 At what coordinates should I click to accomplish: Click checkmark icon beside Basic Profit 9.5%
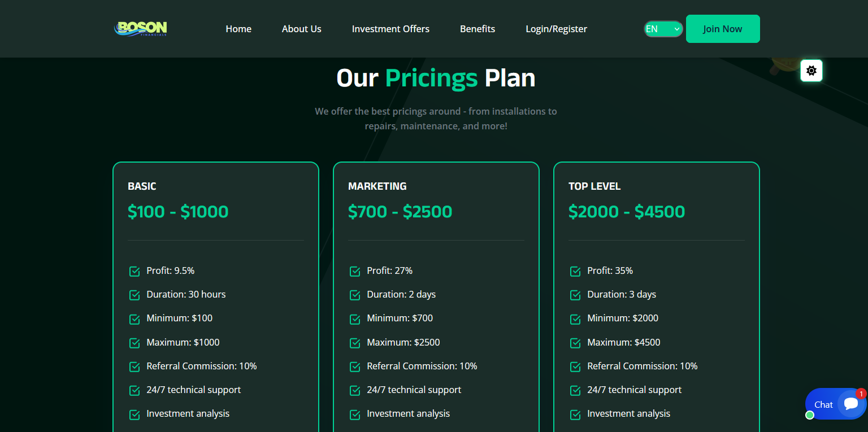click(134, 271)
